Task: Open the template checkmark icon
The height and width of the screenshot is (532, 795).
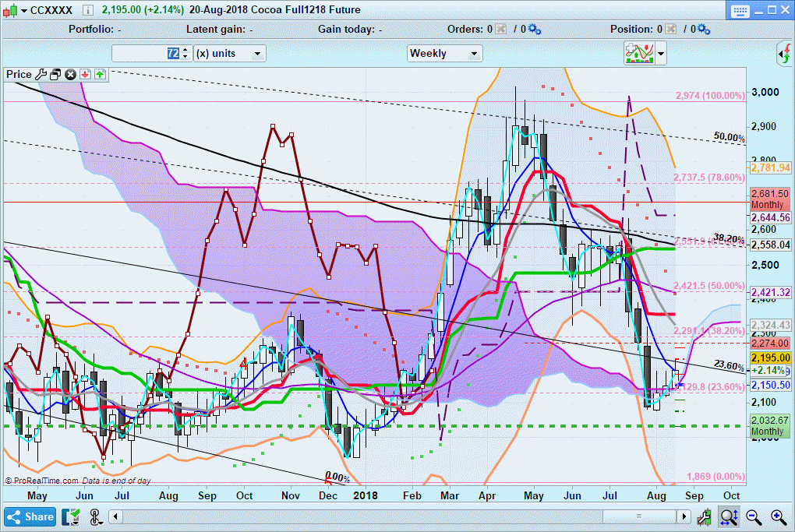Action: (x=71, y=516)
